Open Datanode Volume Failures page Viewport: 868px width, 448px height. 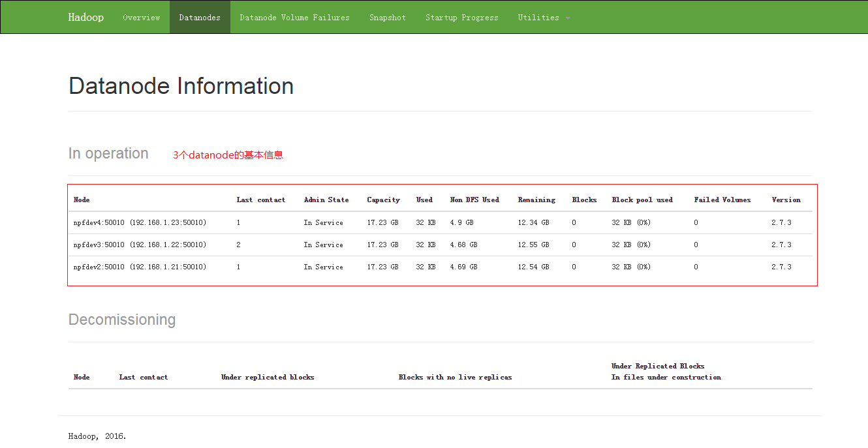294,18
